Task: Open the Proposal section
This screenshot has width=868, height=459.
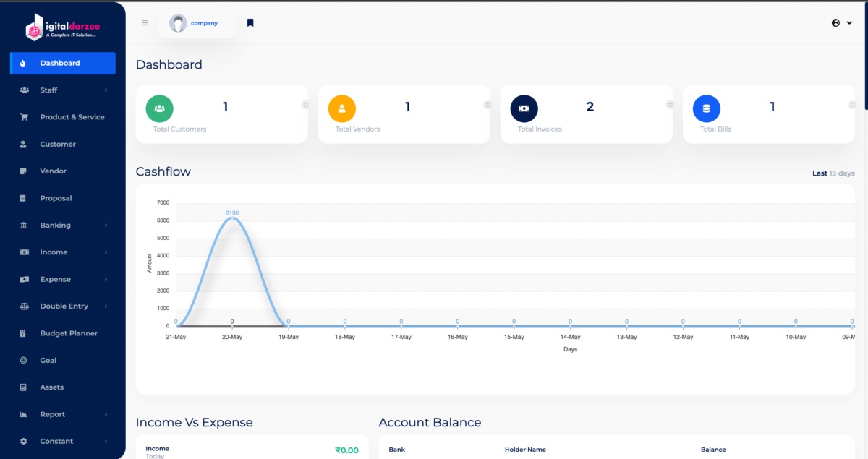Action: pyautogui.click(x=56, y=198)
